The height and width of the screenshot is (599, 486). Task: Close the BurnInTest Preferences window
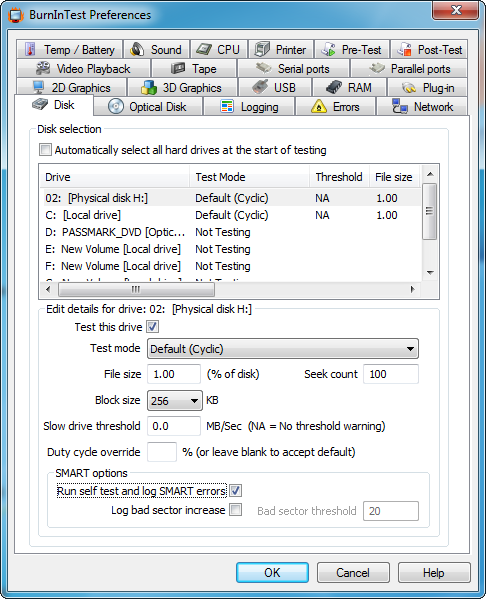coord(456,10)
